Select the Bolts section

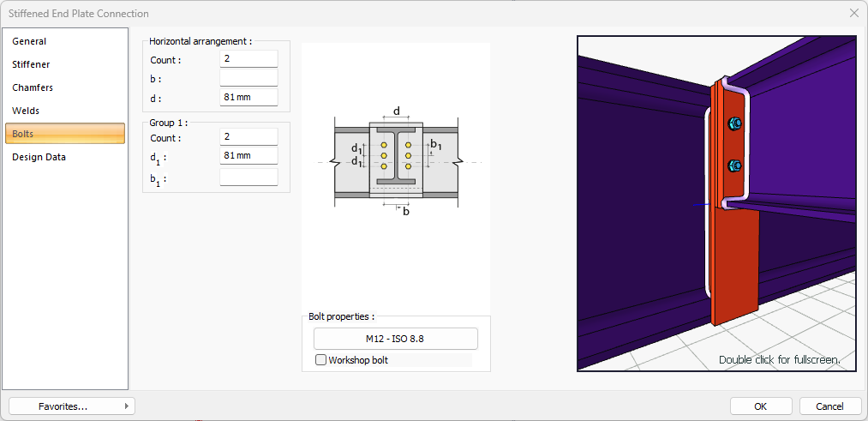(65, 134)
